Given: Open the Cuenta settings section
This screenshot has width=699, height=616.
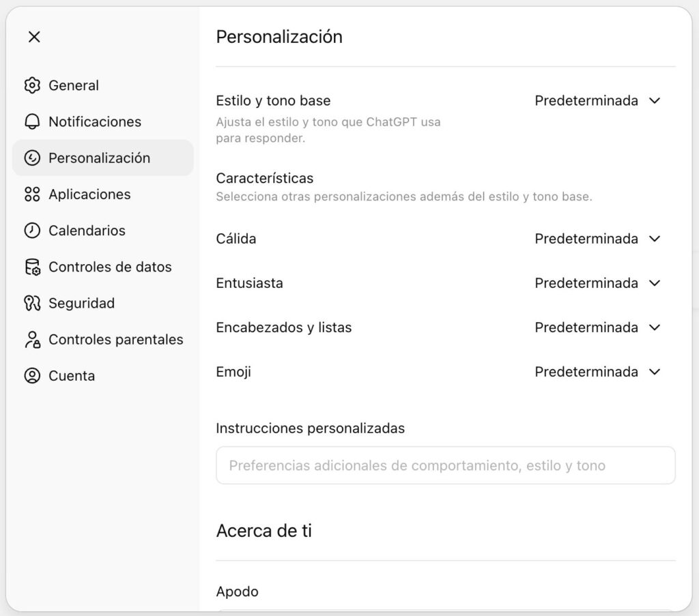Looking at the screenshot, I should [x=72, y=376].
